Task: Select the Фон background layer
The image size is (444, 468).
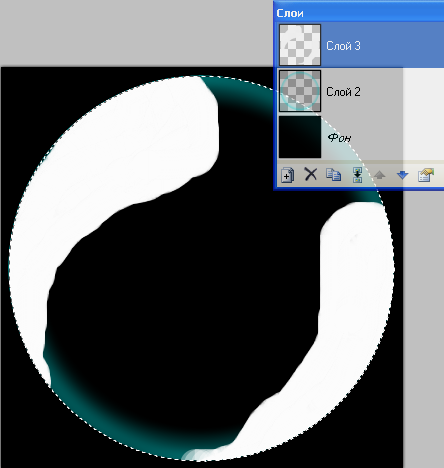Action: (360, 137)
